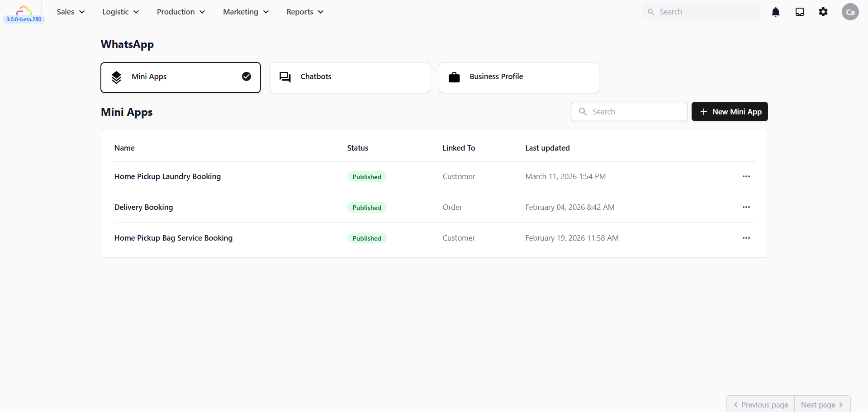Click the New Mini App button

tap(730, 111)
